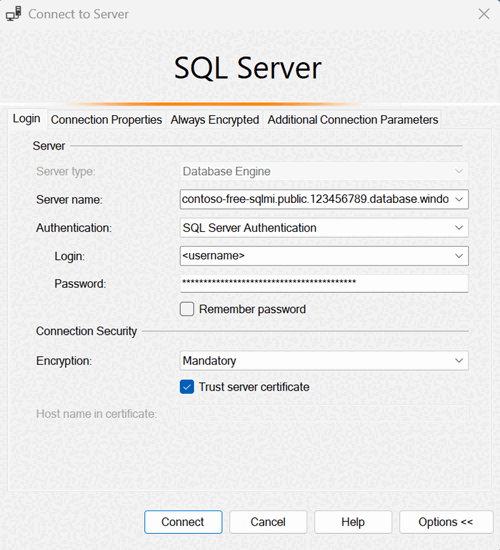Open the Authentication dropdown list
This screenshot has width=500, height=550.
click(324, 228)
